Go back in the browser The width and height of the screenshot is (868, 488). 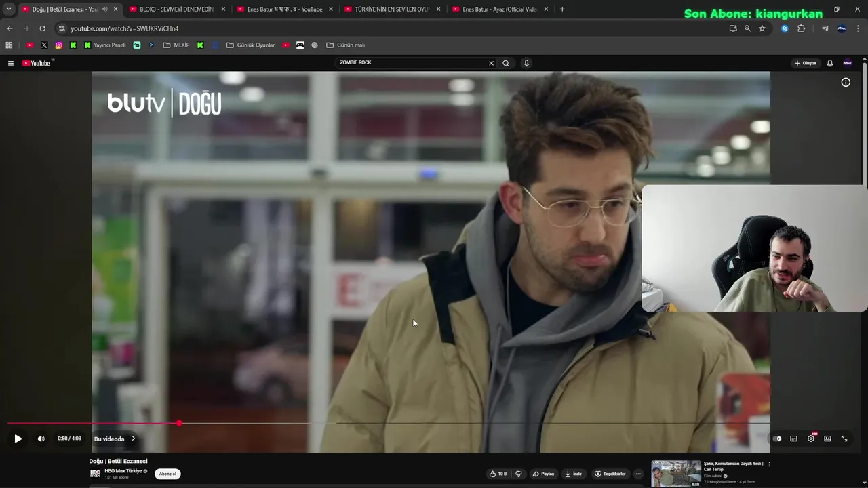point(9,28)
